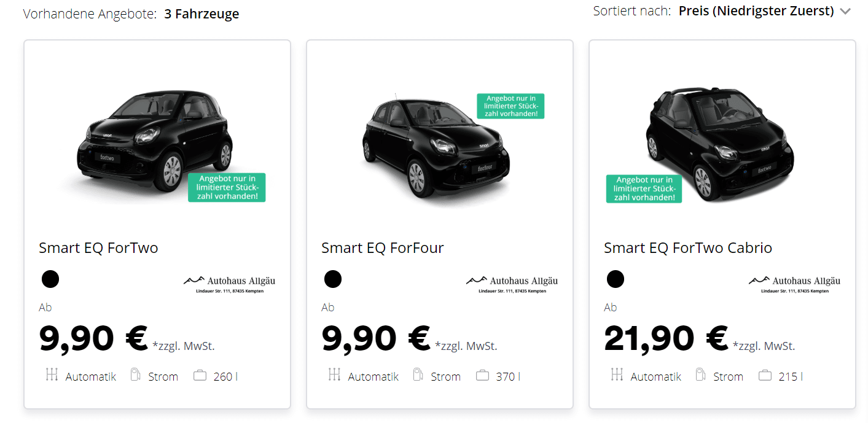The width and height of the screenshot is (868, 423).
Task: Click Autohaus Allgäu logo on ForFour card
Action: 512,284
